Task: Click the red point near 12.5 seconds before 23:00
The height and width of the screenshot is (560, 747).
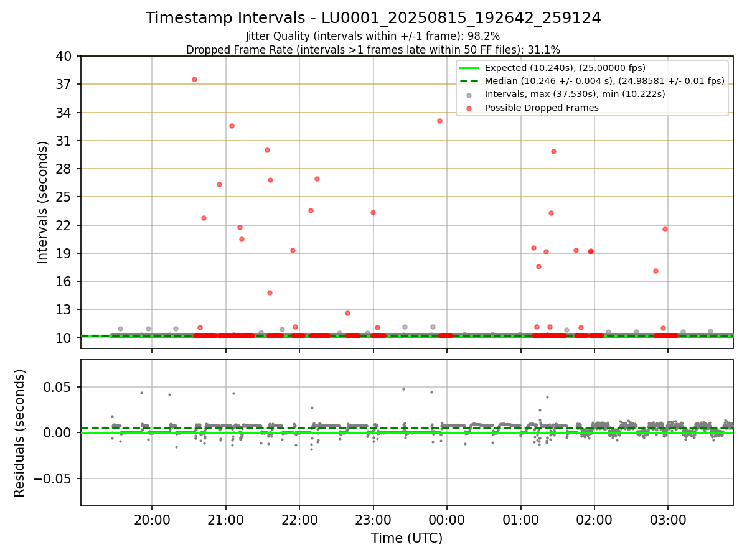Action: (x=347, y=313)
